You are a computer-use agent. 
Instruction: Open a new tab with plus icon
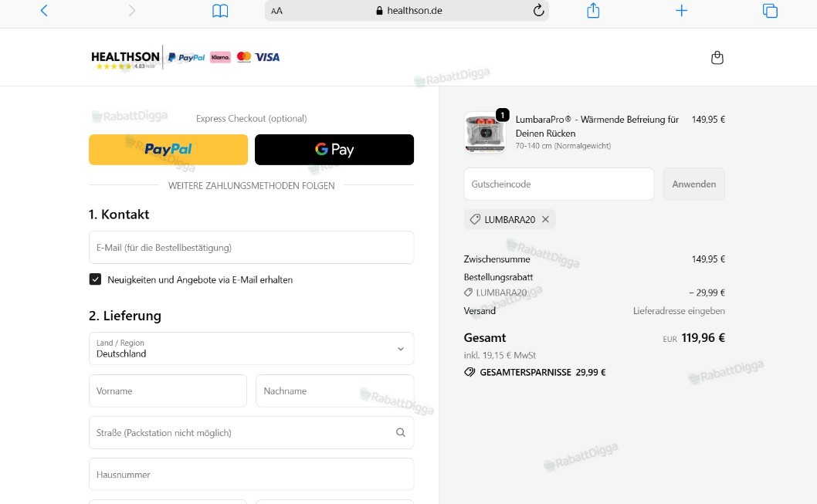(x=681, y=10)
